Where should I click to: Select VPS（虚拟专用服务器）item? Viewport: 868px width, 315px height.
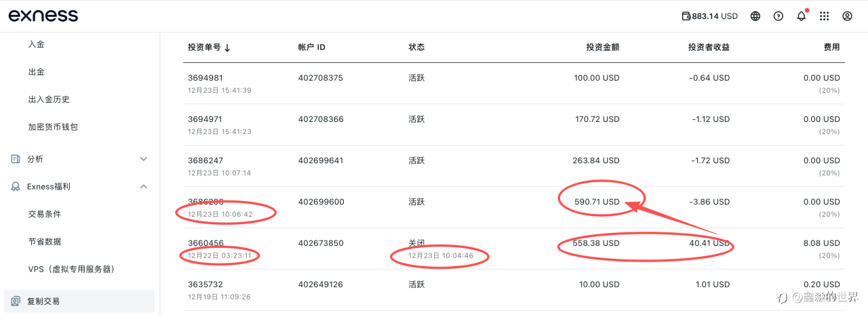click(71, 269)
